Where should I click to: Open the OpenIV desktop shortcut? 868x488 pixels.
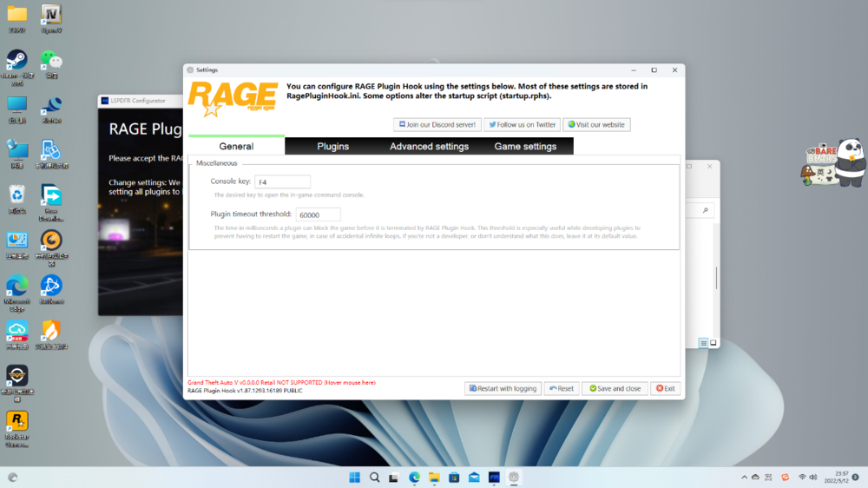click(51, 15)
